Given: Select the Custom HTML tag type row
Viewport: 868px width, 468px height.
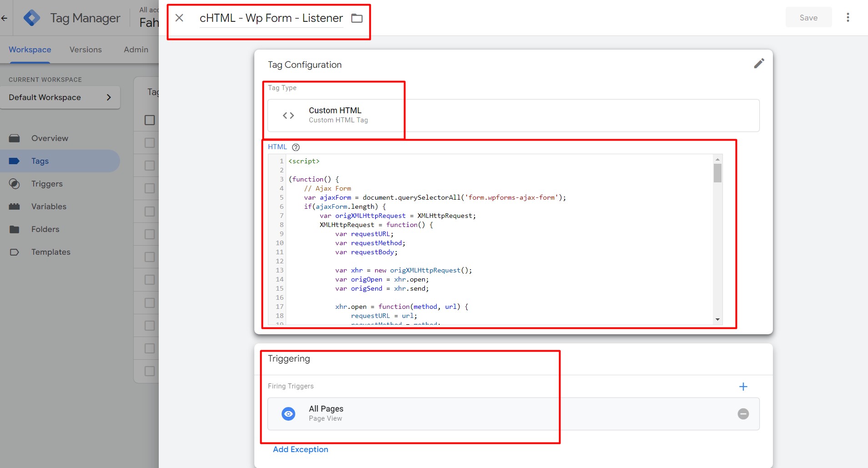Looking at the screenshot, I should (513, 116).
